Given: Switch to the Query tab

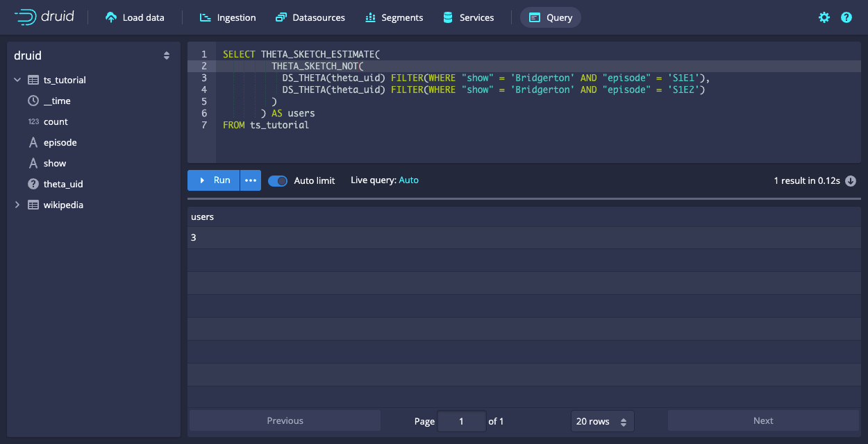Looking at the screenshot, I should [x=550, y=17].
